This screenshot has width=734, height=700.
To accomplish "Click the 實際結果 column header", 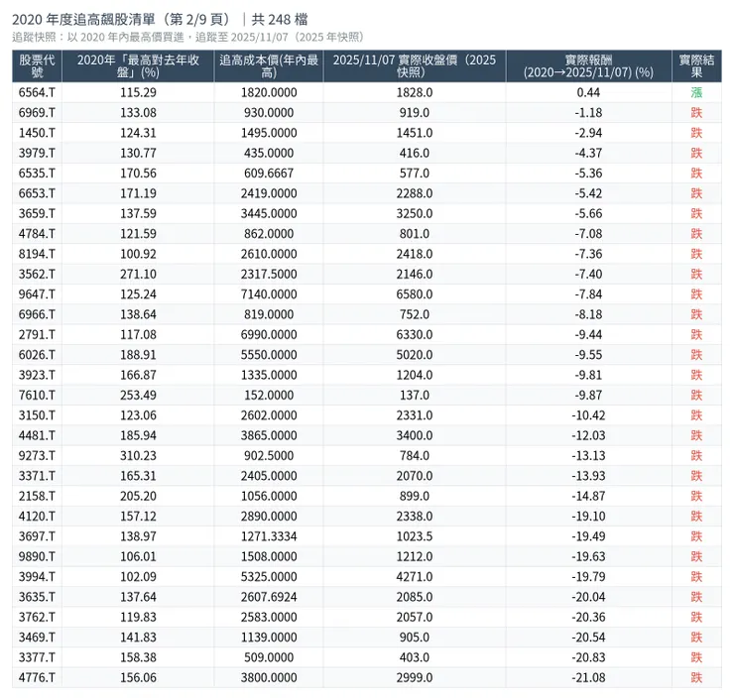I will (x=696, y=66).
